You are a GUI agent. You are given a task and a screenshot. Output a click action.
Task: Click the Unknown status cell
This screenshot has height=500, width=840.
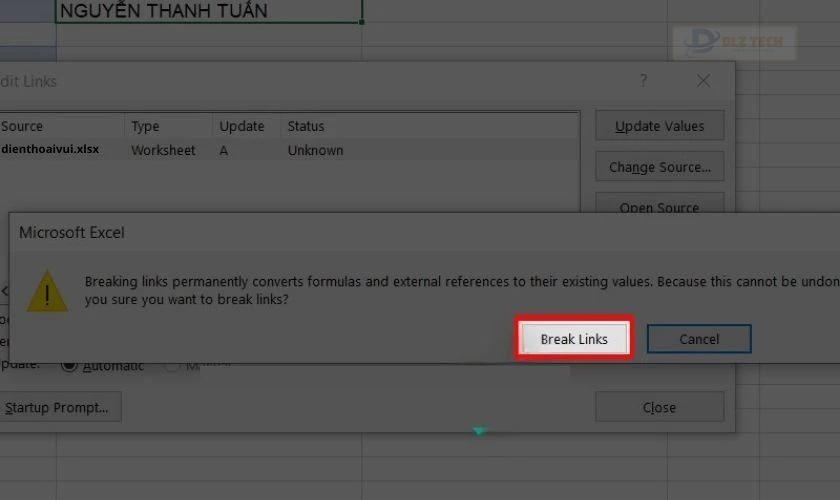point(315,150)
